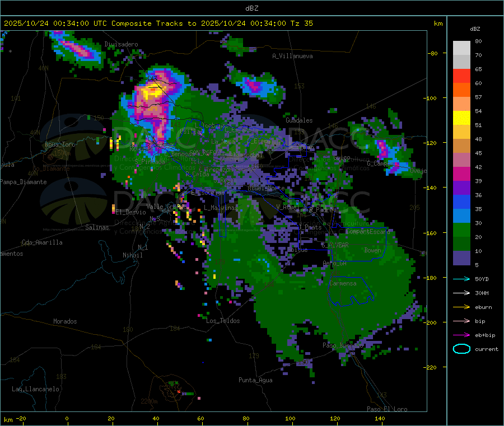Click the 'Paso_El_Loro' map label
The width and height of the screenshot is (504, 426).
click(x=387, y=409)
